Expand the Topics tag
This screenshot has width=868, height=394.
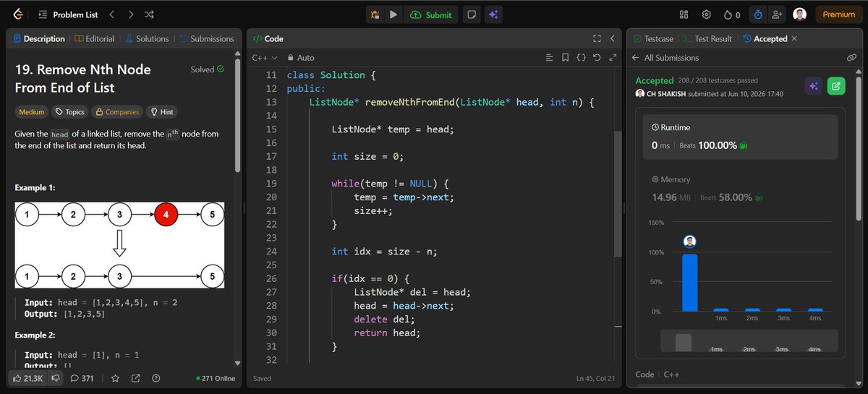[70, 112]
